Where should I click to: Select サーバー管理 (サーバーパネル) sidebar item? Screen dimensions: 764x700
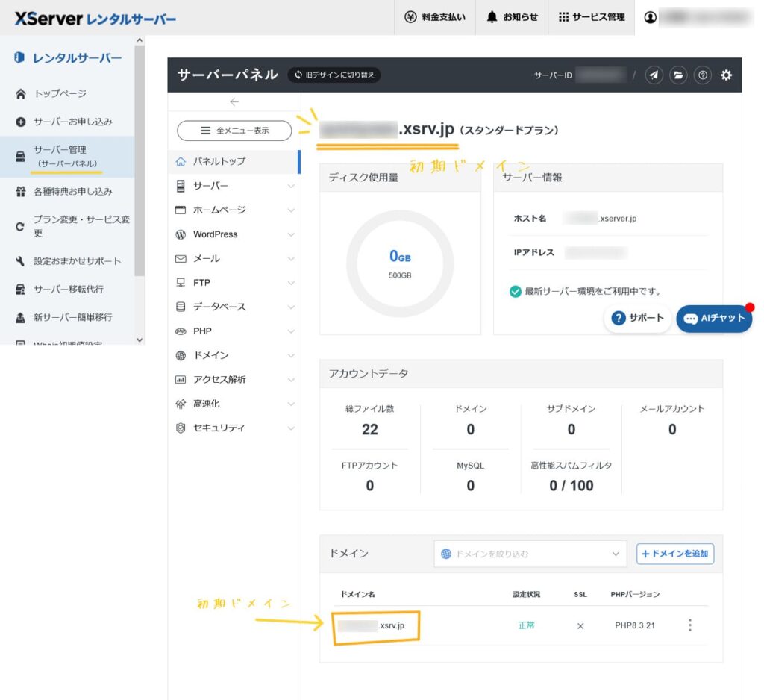pos(67,157)
